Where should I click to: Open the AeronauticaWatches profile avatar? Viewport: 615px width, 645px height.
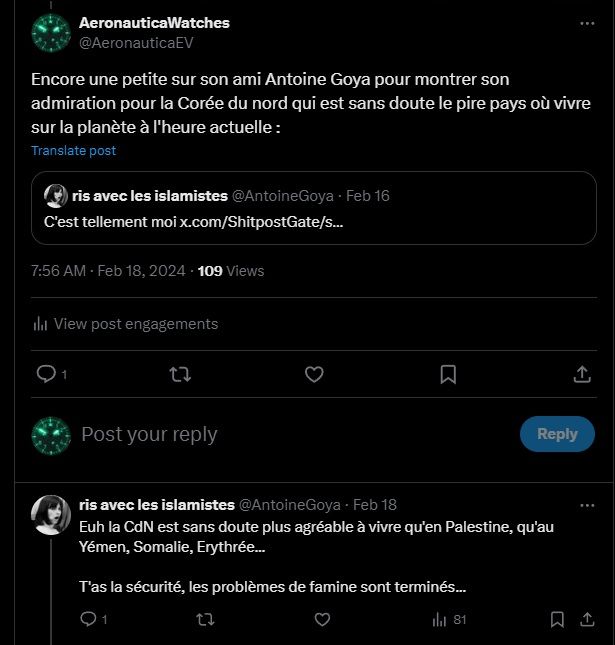pos(51,33)
